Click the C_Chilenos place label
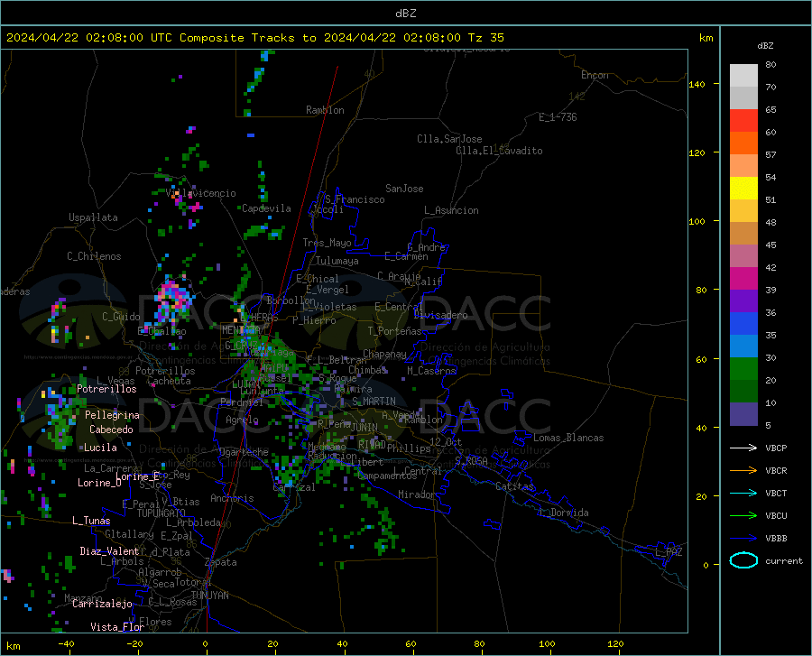The image size is (812, 656). 94,256
